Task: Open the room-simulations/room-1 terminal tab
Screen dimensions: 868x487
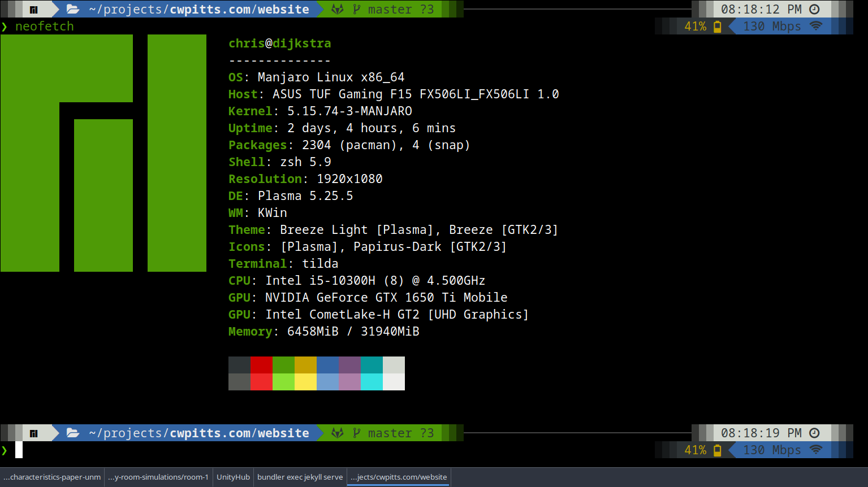Action: tap(158, 477)
